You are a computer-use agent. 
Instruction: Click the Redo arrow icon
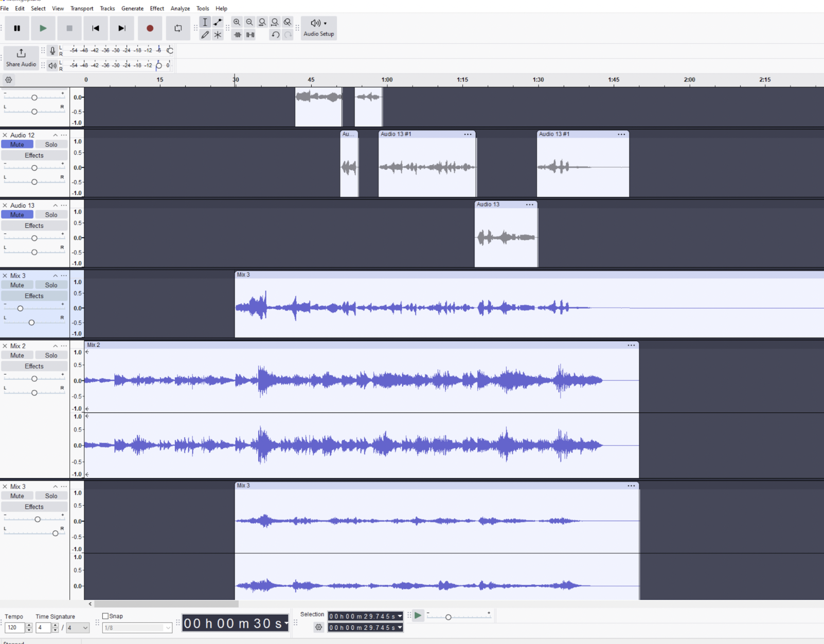pos(288,35)
